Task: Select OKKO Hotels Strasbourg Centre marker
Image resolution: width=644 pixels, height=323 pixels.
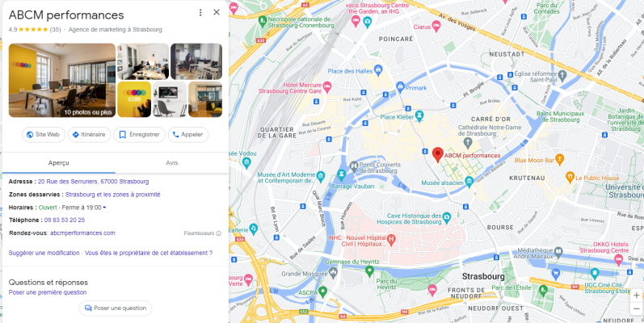Action: pos(618,259)
